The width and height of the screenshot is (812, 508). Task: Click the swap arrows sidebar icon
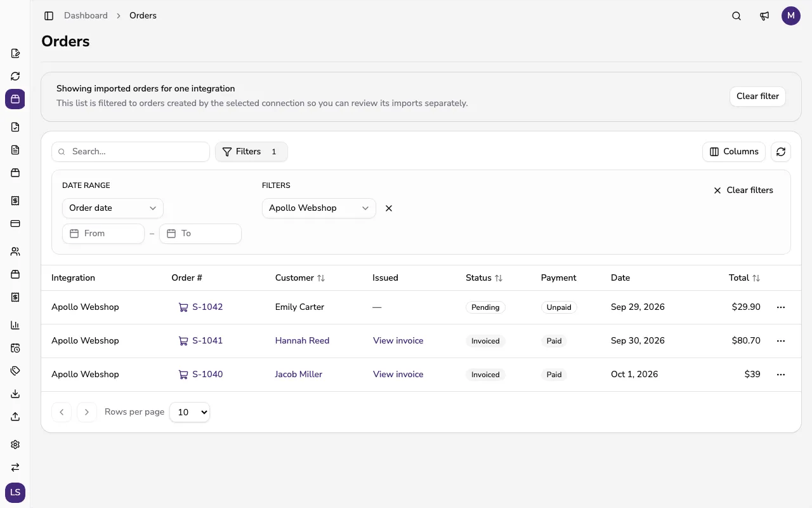[x=15, y=467]
